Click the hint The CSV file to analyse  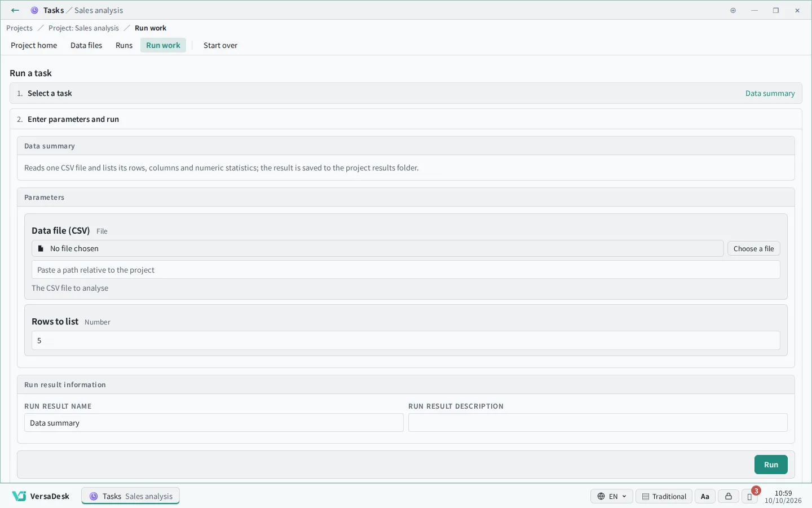tap(70, 288)
